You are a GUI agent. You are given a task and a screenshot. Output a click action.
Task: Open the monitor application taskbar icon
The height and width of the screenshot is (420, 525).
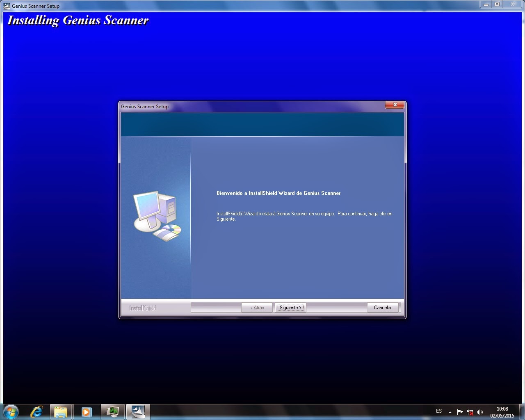pos(112,411)
